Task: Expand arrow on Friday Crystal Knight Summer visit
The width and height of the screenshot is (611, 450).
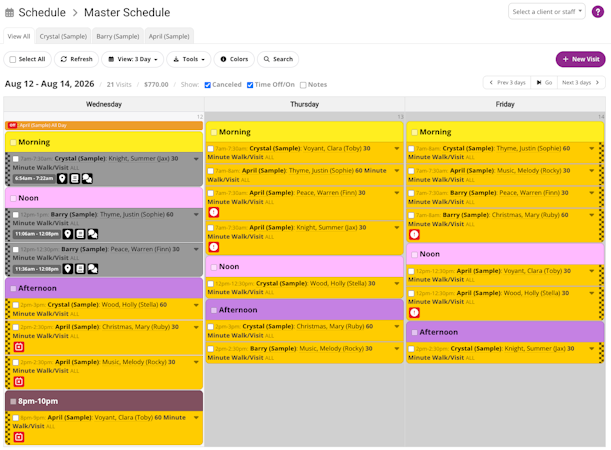Action: point(592,349)
